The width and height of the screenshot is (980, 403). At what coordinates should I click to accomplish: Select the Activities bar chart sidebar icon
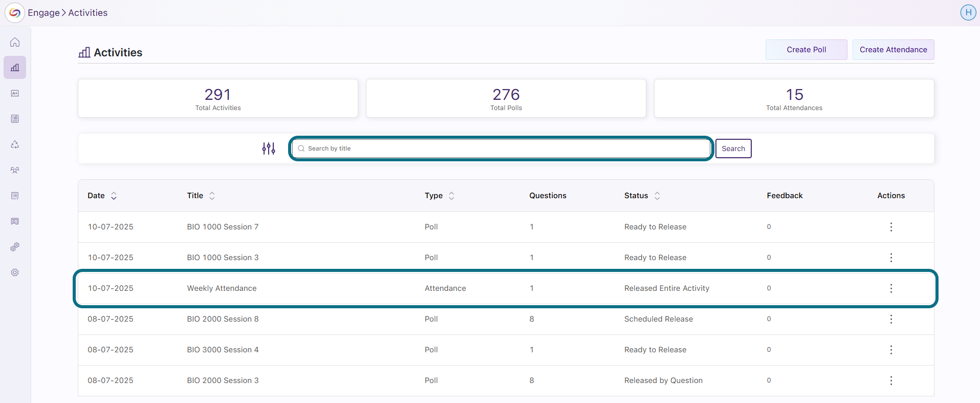15,68
